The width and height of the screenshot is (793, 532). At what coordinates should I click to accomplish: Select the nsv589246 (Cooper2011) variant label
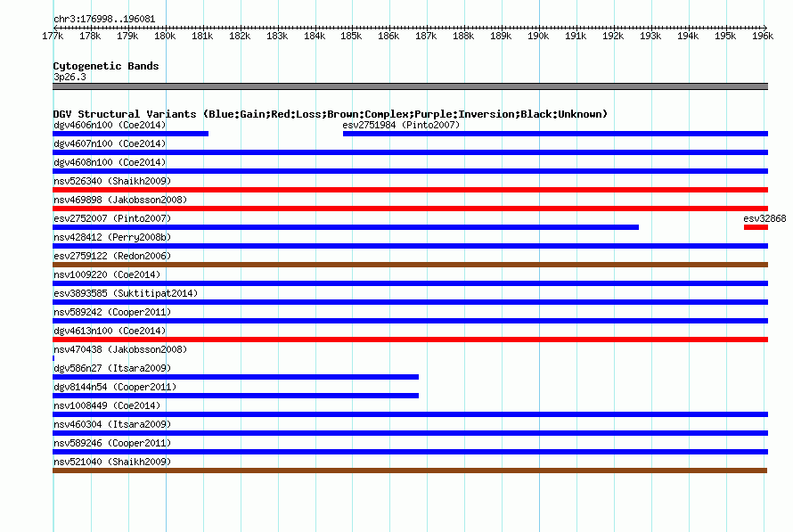coord(112,443)
